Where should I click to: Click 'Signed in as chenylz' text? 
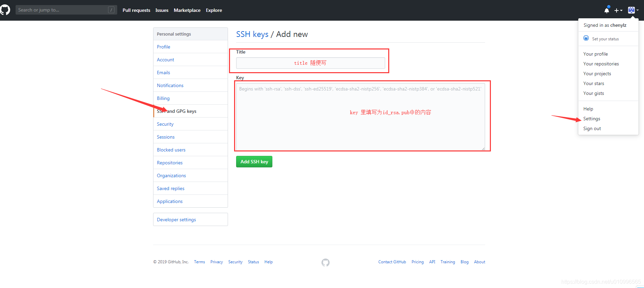click(605, 25)
